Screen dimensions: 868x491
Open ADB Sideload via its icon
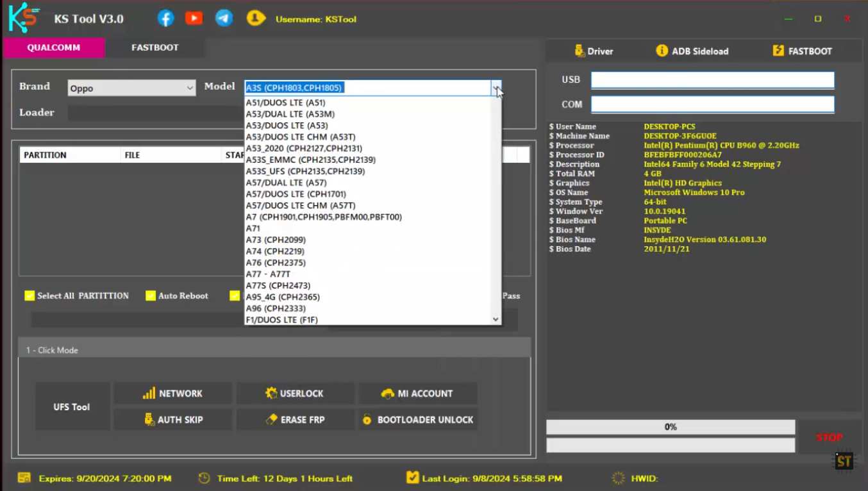(662, 51)
